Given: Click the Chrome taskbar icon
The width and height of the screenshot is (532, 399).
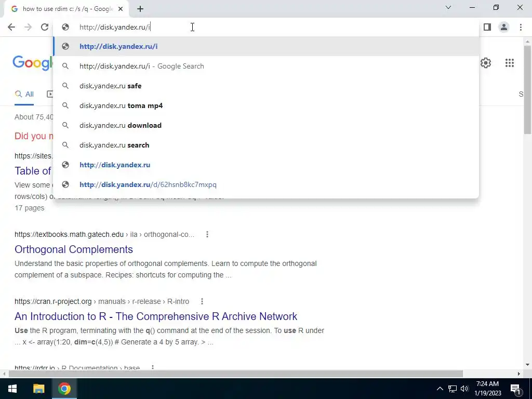Looking at the screenshot, I should point(64,389).
